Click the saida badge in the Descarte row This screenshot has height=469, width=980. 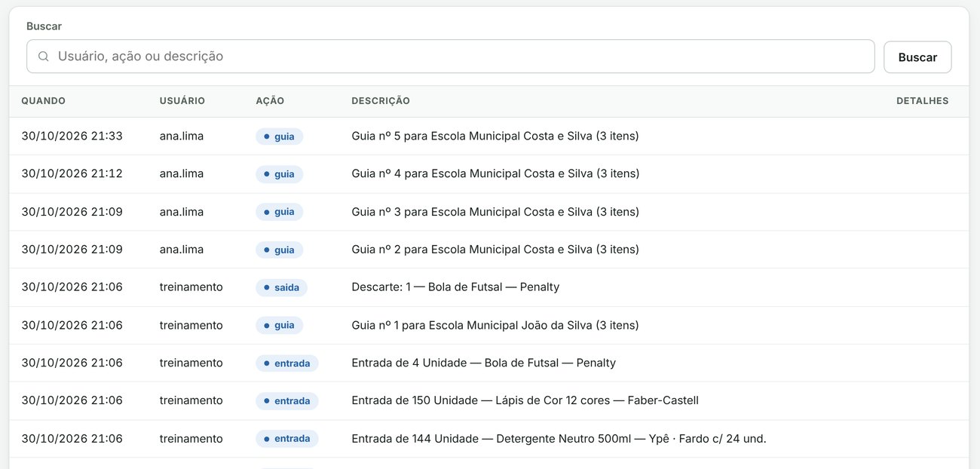click(x=281, y=287)
